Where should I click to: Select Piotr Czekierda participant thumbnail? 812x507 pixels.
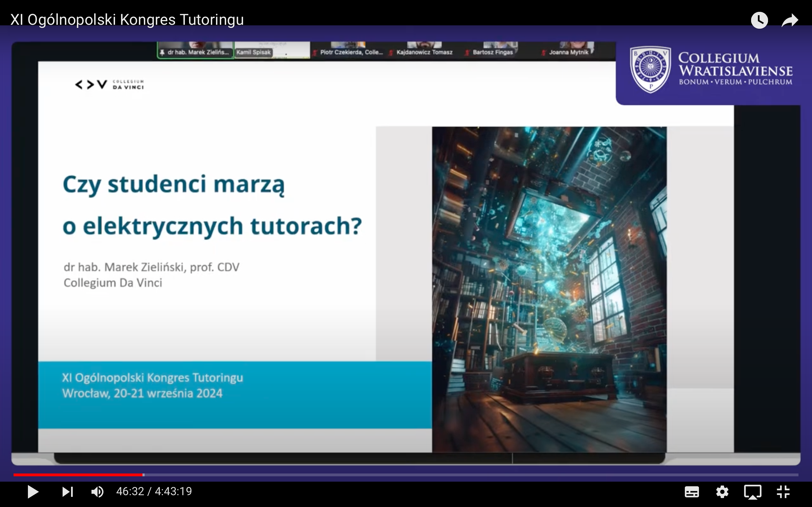point(348,50)
